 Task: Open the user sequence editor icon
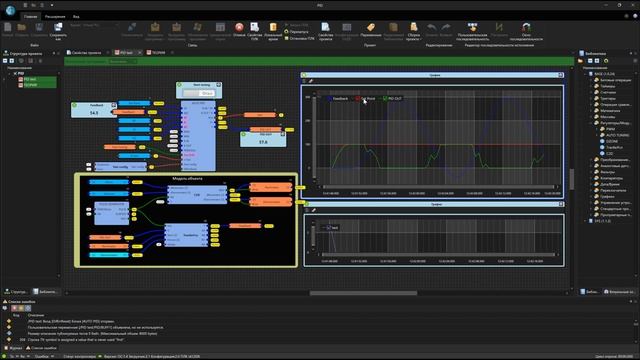(x=473, y=27)
